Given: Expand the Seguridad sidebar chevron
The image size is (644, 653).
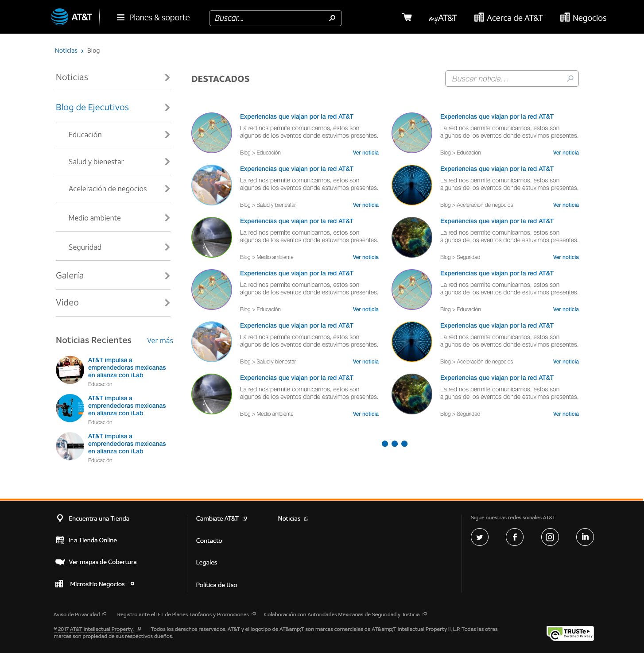Looking at the screenshot, I should pyautogui.click(x=167, y=247).
